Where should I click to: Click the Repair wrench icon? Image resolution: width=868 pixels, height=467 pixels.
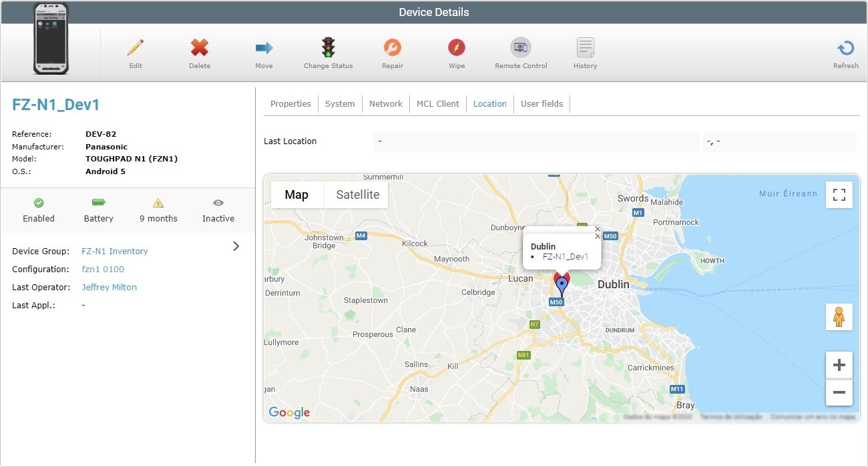pyautogui.click(x=393, y=48)
